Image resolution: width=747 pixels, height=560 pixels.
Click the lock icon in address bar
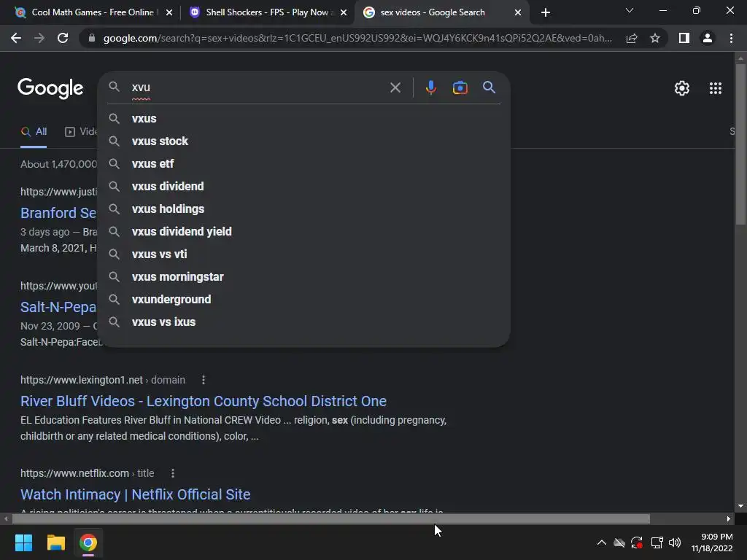[92, 38]
